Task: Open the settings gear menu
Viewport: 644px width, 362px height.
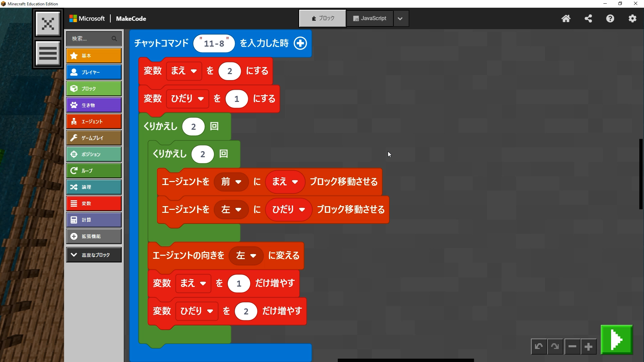Action: click(x=632, y=18)
